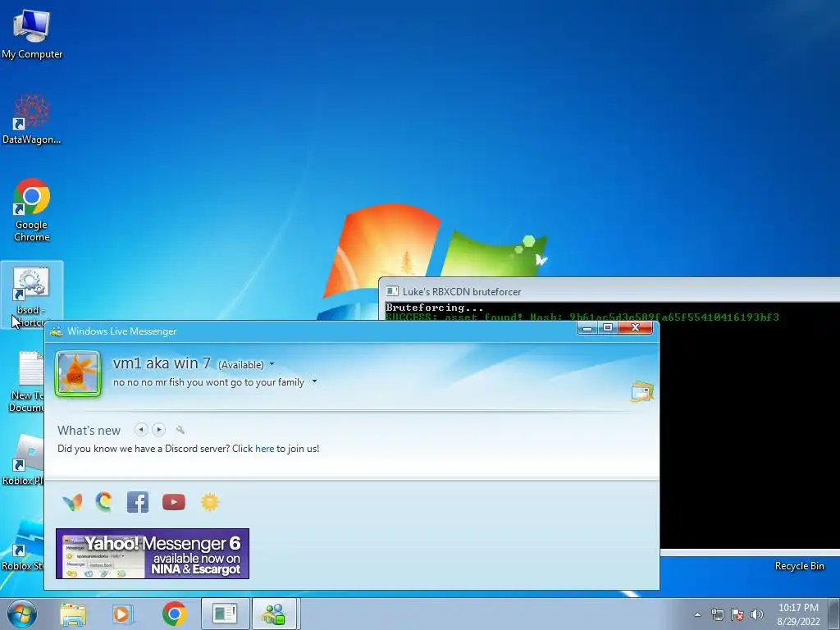Follow the 'here' Discord server link
Viewport: 840px width, 630px height.
click(x=265, y=449)
